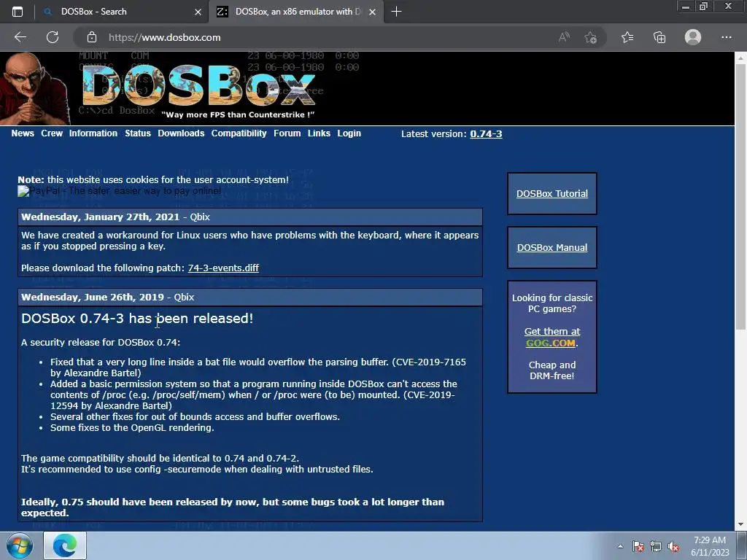Click the Get them at link
Image resolution: width=747 pixels, height=560 pixels.
pyautogui.click(x=551, y=332)
